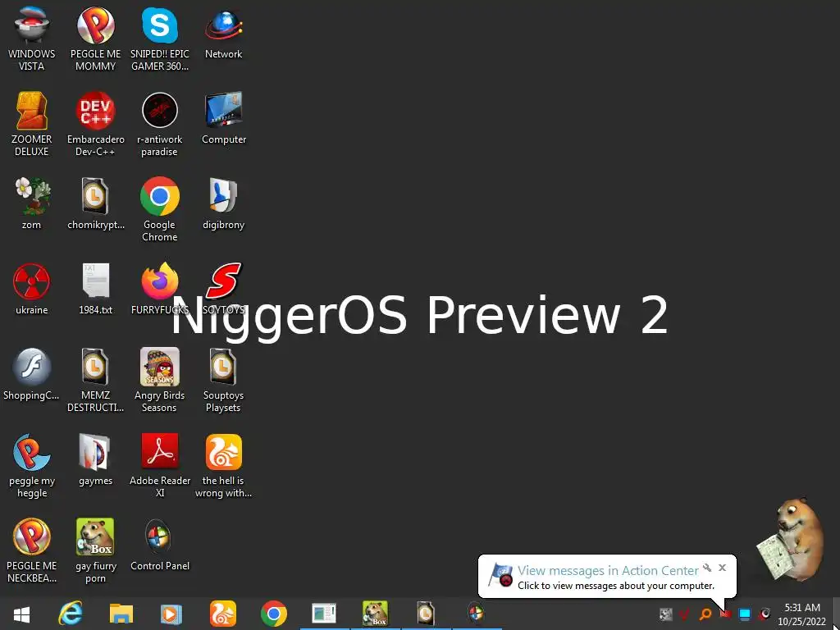
Task: Click the orange magnifier tray icon
Action: [x=705, y=614]
